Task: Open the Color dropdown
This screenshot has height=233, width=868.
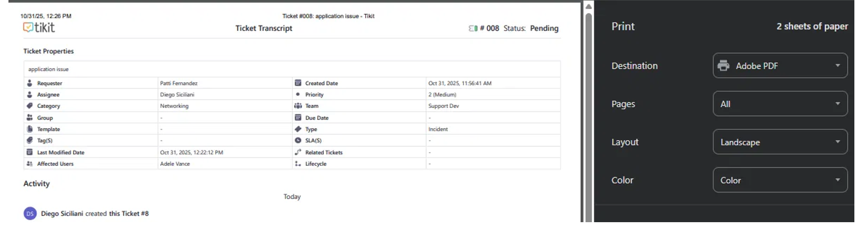Action: [x=780, y=180]
